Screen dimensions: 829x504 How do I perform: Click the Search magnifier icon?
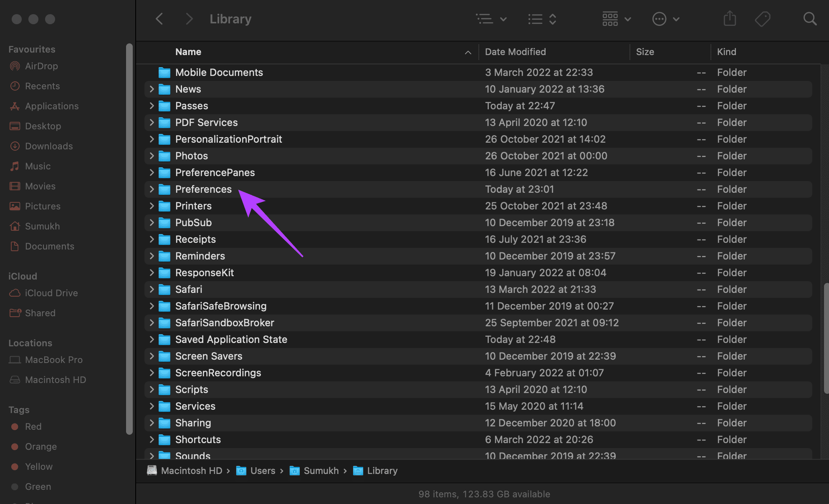point(810,19)
